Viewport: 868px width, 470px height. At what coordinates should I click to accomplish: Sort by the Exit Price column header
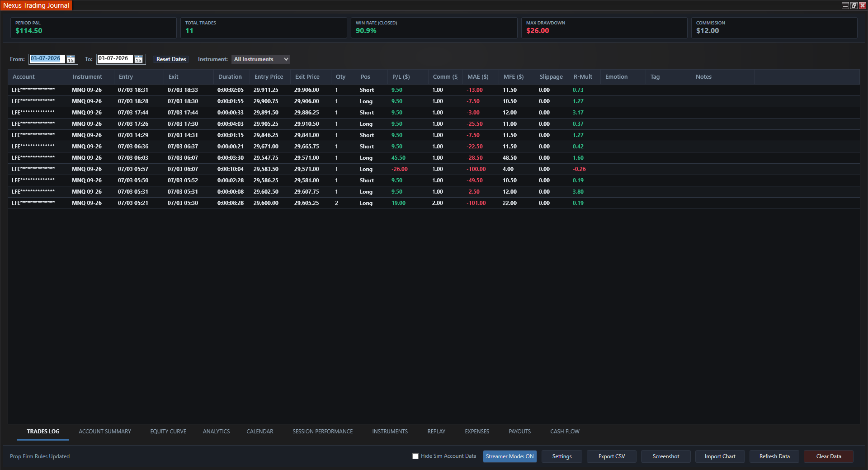tap(311, 77)
